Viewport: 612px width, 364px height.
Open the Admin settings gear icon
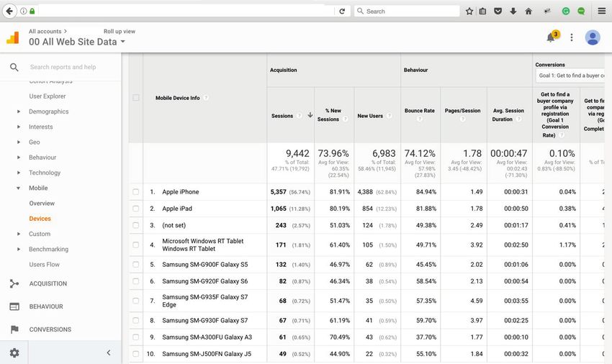(x=14, y=353)
